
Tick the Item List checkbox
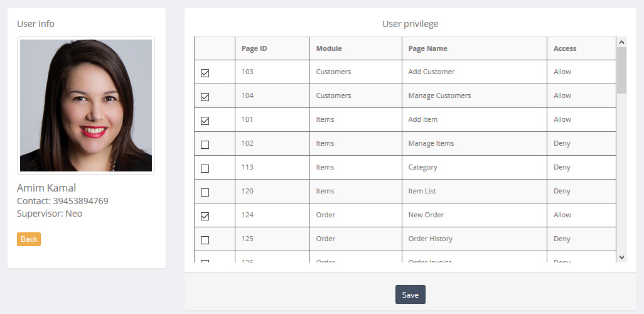point(205,192)
